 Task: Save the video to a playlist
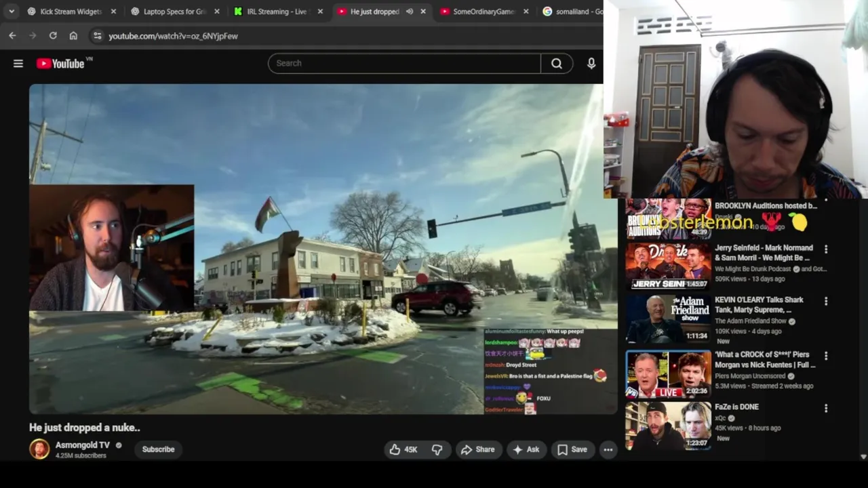[572, 449]
